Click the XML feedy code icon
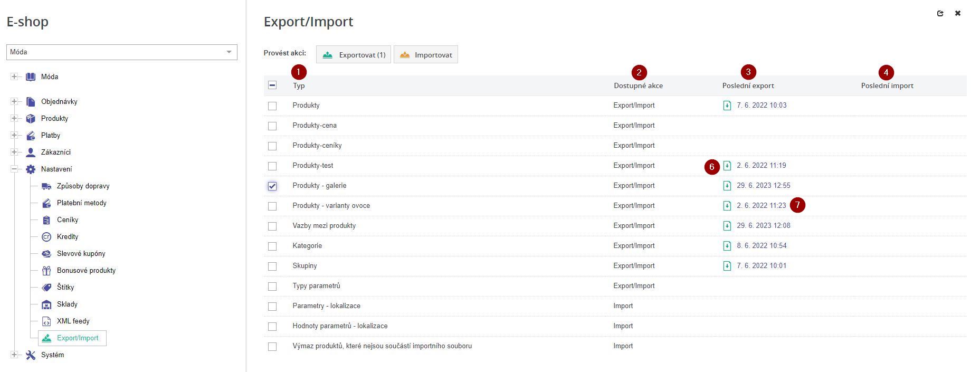980x372 pixels. (x=46, y=321)
